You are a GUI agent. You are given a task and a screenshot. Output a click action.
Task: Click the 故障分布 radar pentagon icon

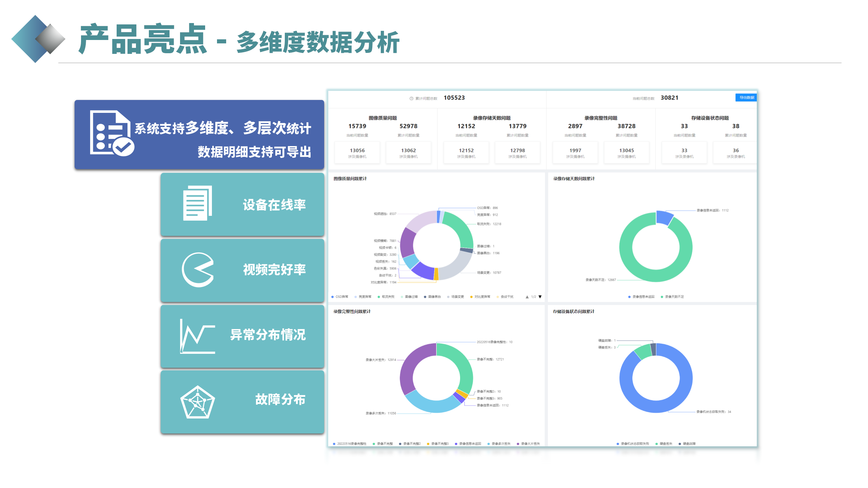coord(197,402)
